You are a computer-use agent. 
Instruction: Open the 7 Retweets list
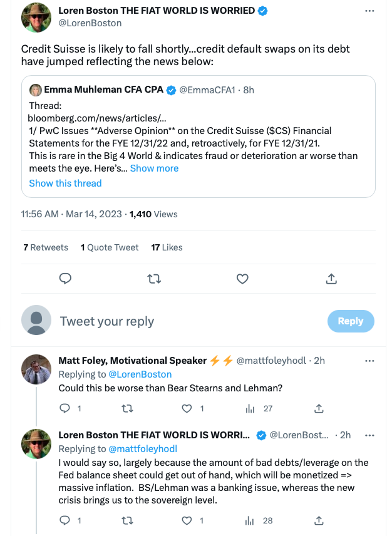46,247
